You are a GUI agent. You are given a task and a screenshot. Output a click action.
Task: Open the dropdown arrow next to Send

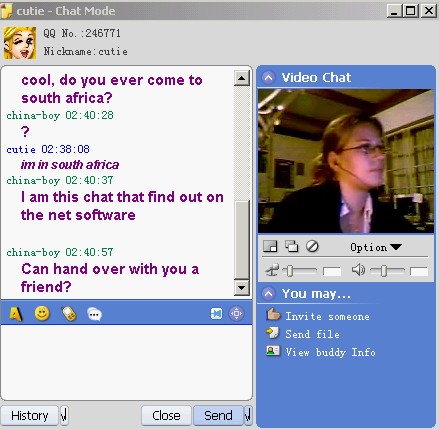pos(248,415)
